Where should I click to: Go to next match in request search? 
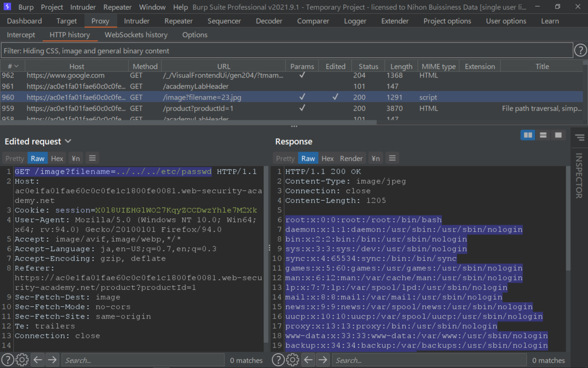point(52,360)
